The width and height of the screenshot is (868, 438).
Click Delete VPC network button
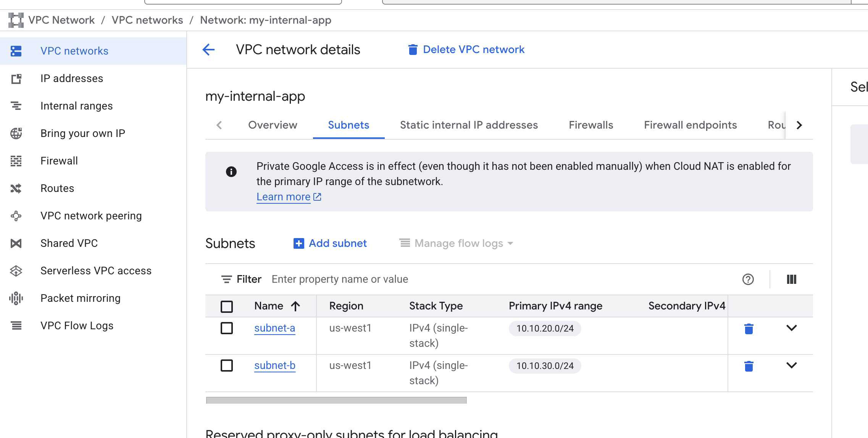tap(466, 50)
